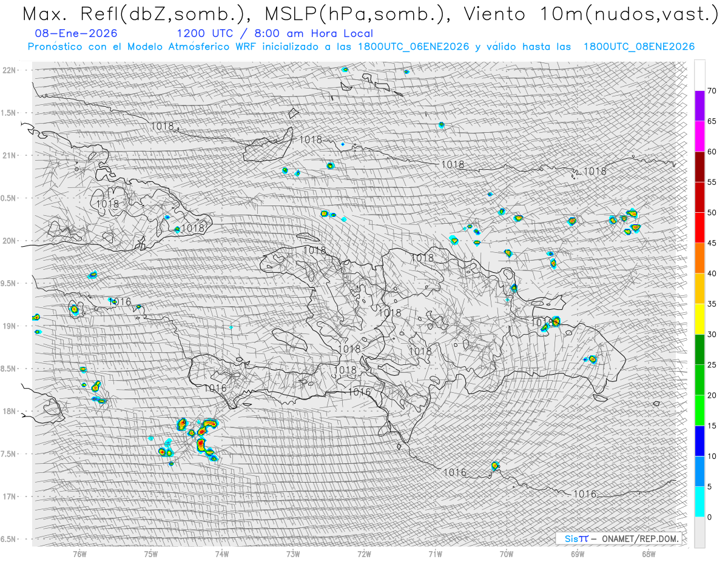Click the dark red 55–60 dBZ colorbar segment
The image size is (728, 562).
(x=699, y=167)
